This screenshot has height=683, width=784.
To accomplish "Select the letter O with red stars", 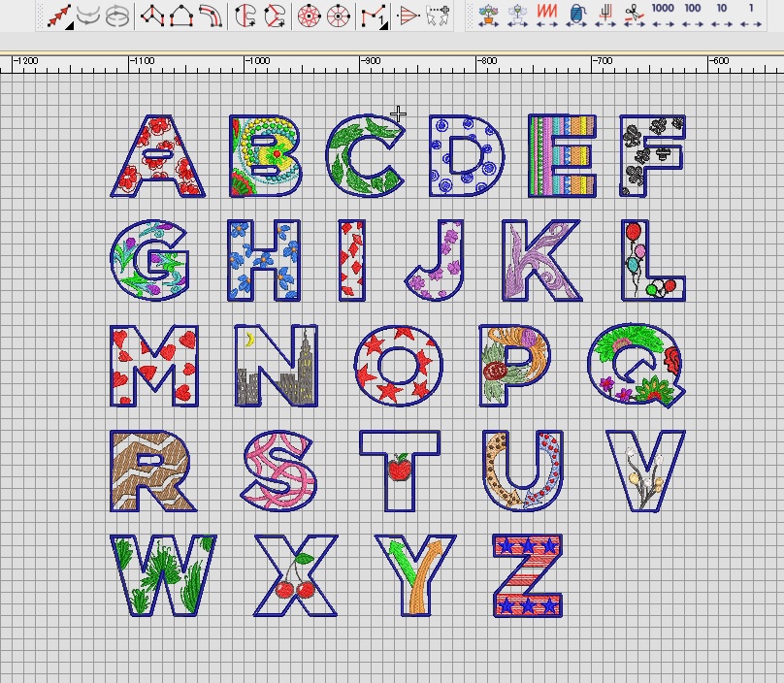I will (399, 366).
